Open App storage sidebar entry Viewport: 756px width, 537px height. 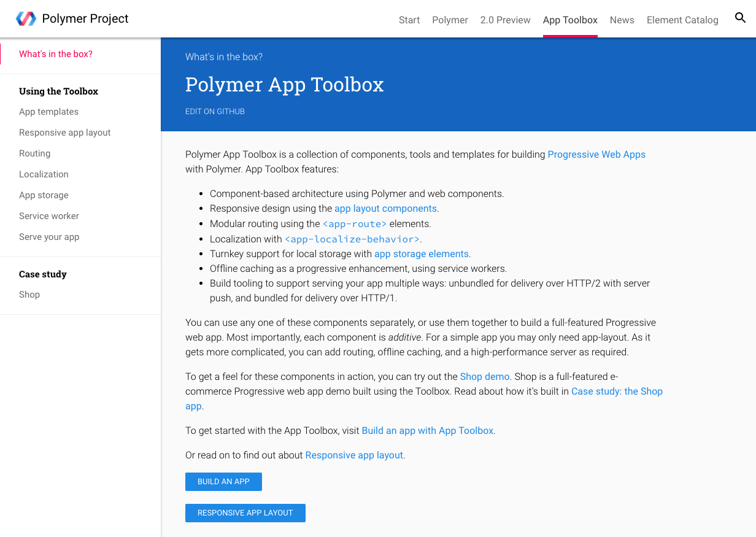click(x=44, y=195)
